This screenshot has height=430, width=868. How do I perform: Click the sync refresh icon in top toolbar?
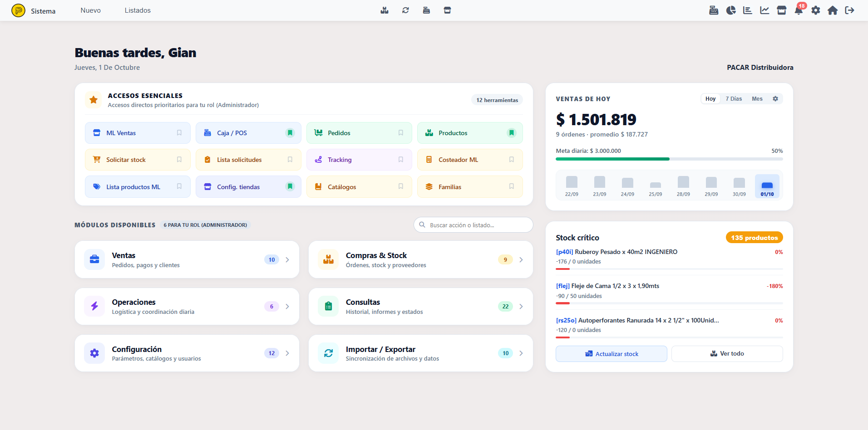(x=405, y=10)
